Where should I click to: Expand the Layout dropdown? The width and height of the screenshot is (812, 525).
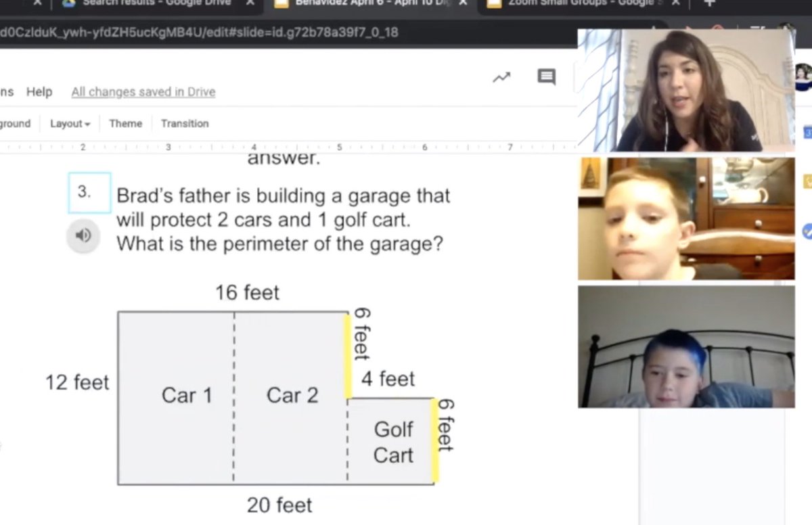(70, 124)
